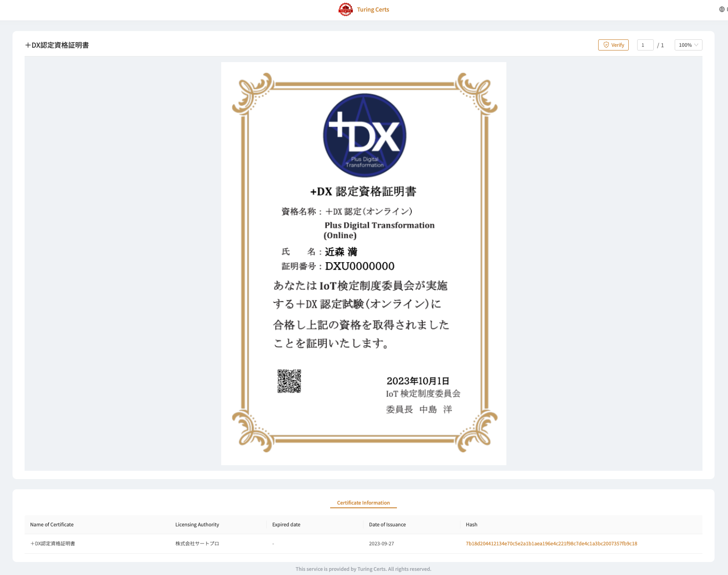Verify the certificate with the Verify button
728x575 pixels.
pyautogui.click(x=613, y=45)
